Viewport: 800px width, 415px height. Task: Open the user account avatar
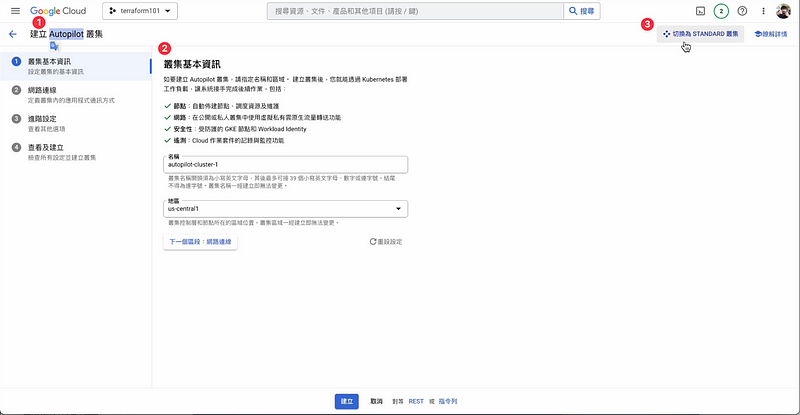(783, 11)
